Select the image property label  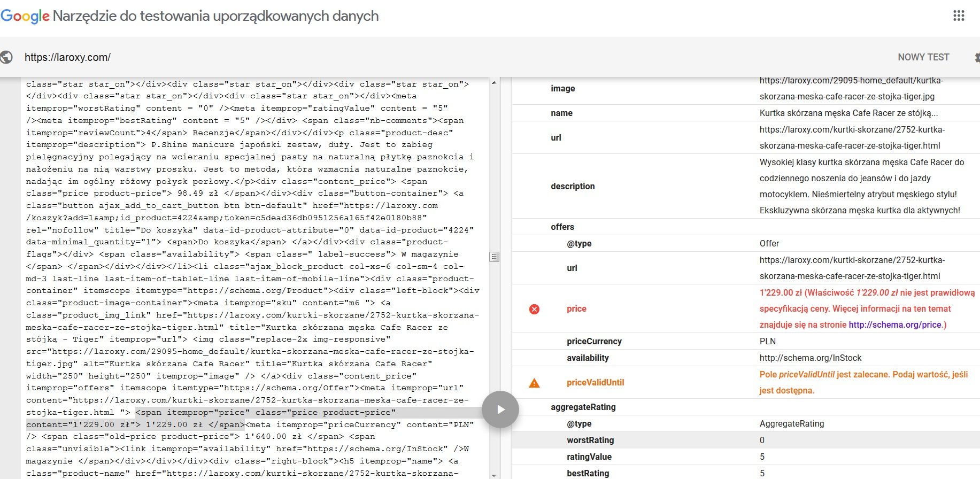pyautogui.click(x=563, y=89)
